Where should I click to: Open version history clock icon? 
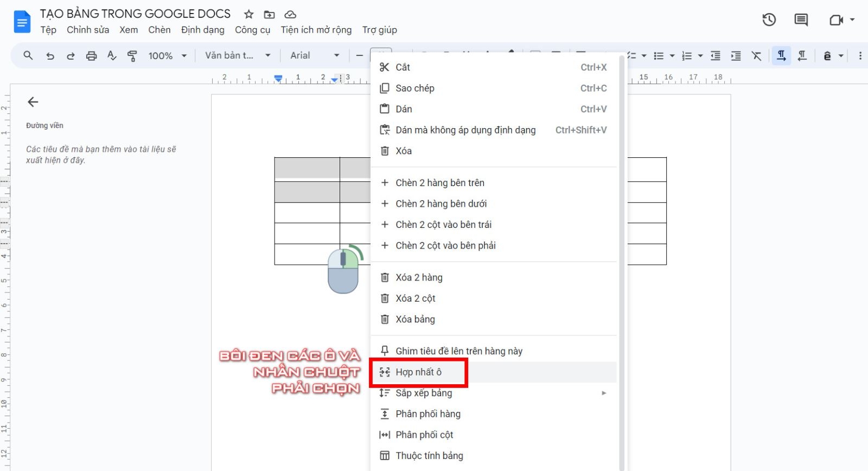[x=769, y=20]
